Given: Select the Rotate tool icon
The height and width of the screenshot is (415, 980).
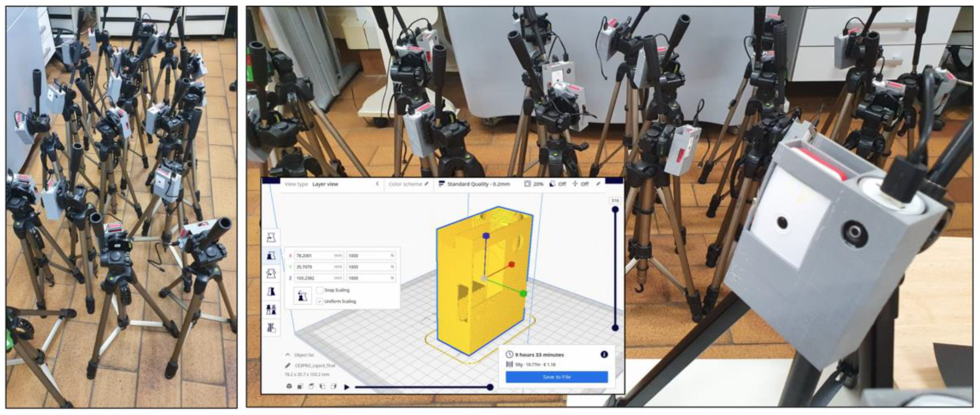Looking at the screenshot, I should (271, 273).
